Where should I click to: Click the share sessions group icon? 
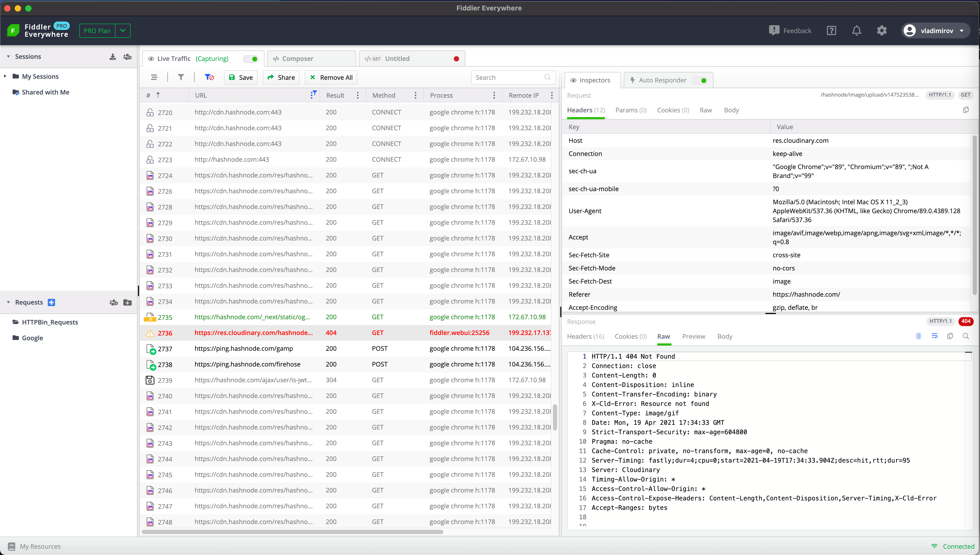click(x=127, y=56)
